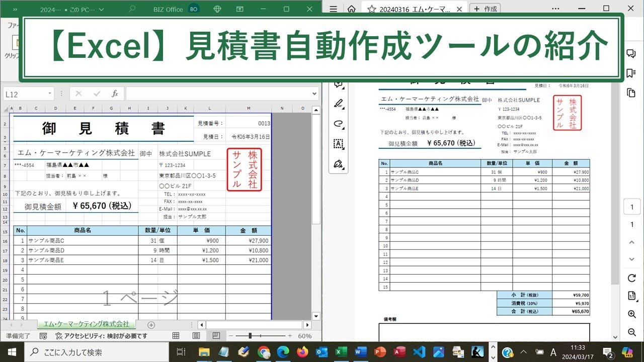
Task: Close the 20240316 PDF tab
Action: [458, 9]
